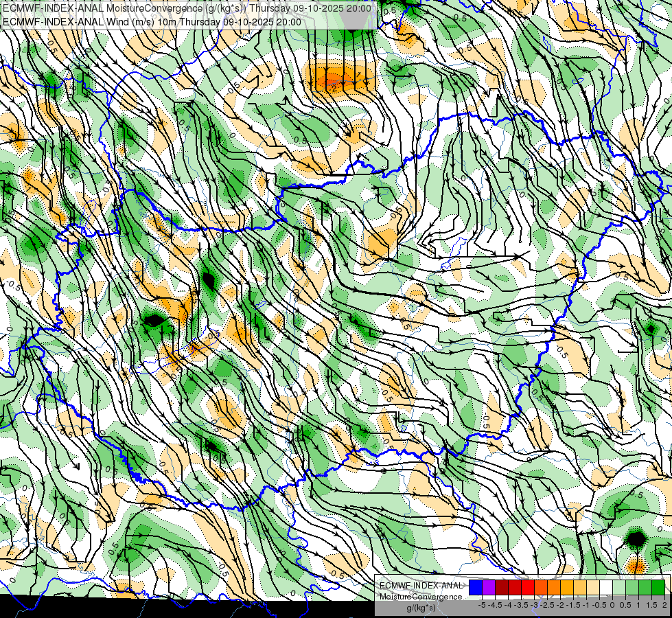This screenshot has width=672, height=618.
Task: Click the light orange swatch, -1.5 to -1
Action: pos(580,588)
